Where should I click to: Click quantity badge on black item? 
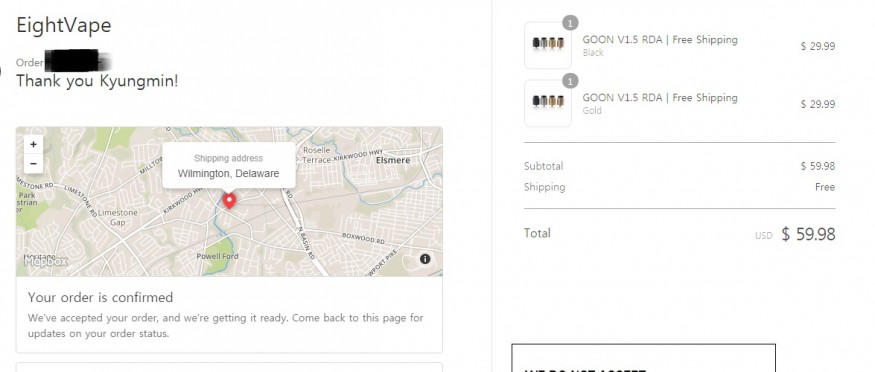coord(570,23)
